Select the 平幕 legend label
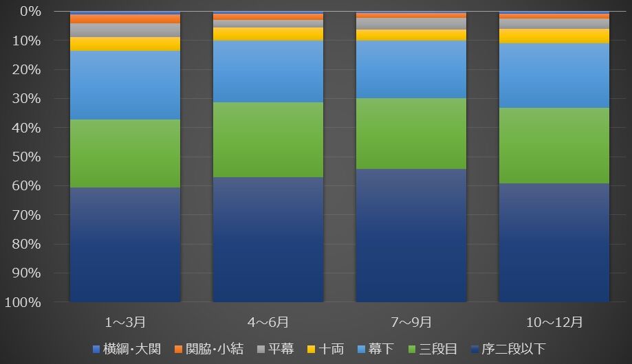 pyautogui.click(x=281, y=349)
